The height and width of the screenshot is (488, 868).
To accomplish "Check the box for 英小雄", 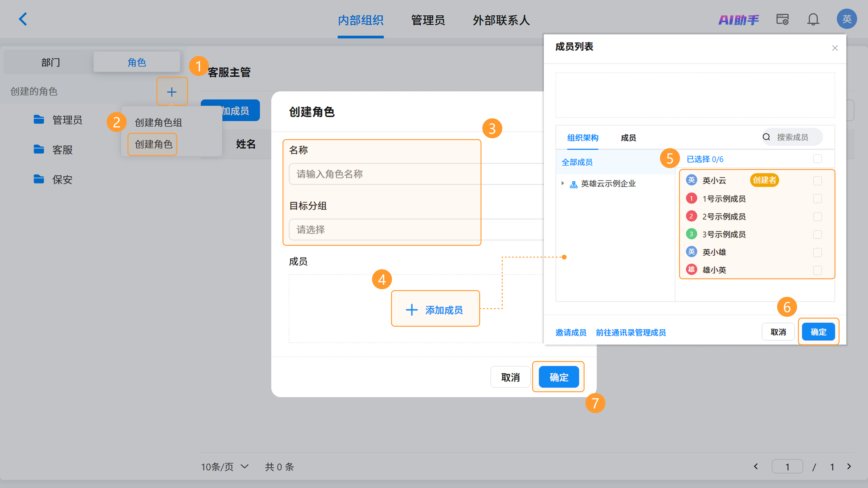I will [817, 252].
